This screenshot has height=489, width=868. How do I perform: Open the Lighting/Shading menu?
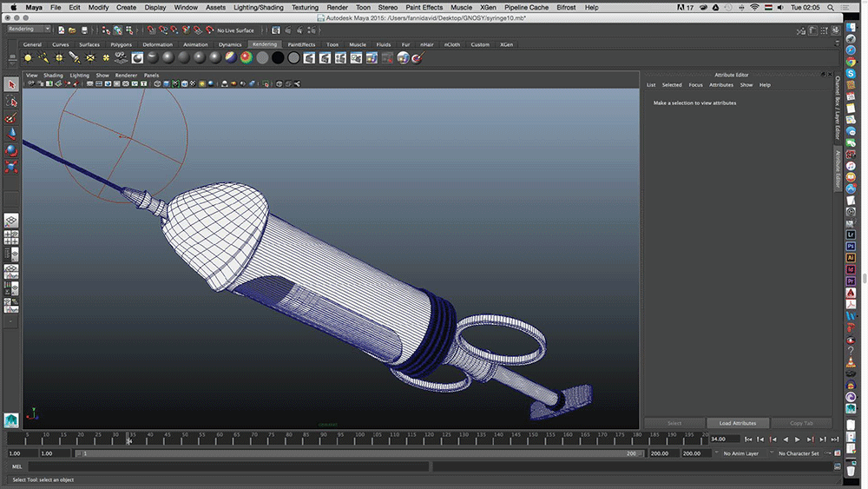(258, 7)
